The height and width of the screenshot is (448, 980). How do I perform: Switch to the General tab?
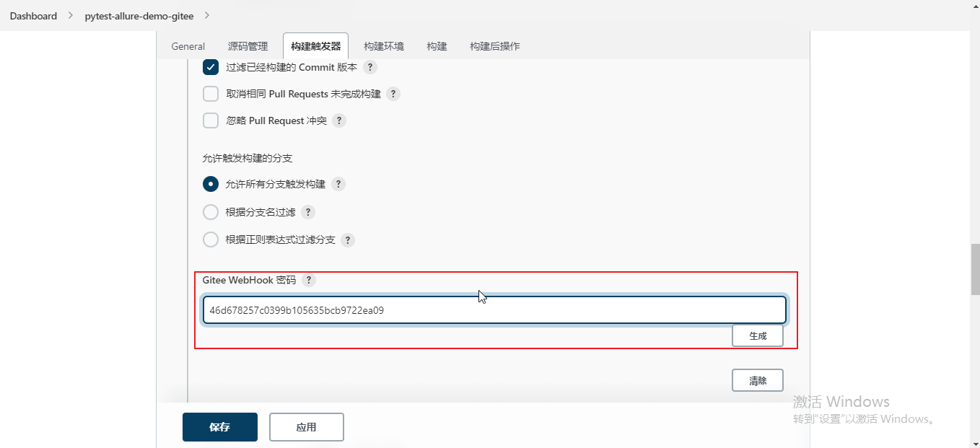click(188, 46)
